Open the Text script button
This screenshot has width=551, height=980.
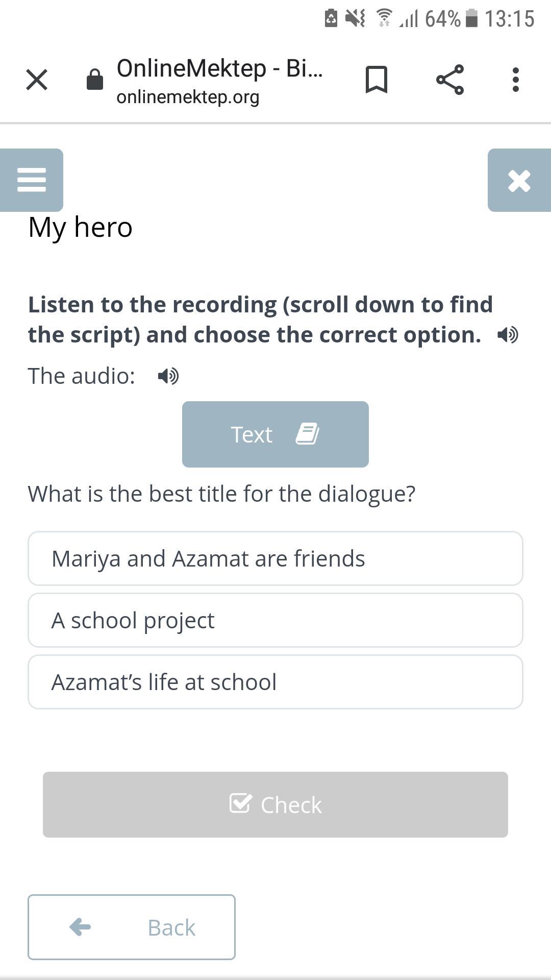tap(275, 434)
